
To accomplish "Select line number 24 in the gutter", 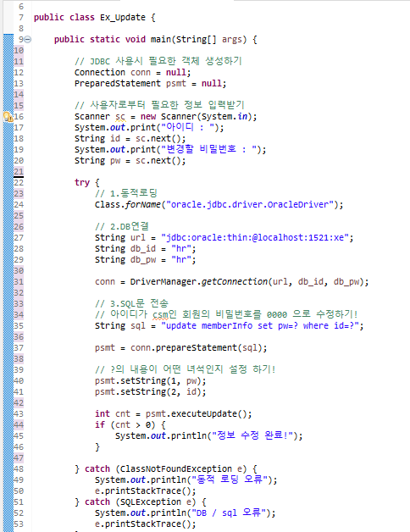I will [x=19, y=205].
